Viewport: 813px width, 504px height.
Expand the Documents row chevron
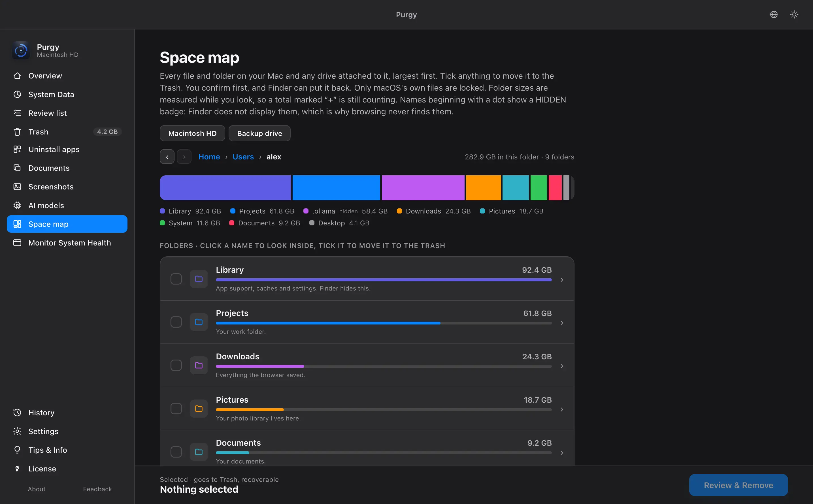pyautogui.click(x=562, y=452)
